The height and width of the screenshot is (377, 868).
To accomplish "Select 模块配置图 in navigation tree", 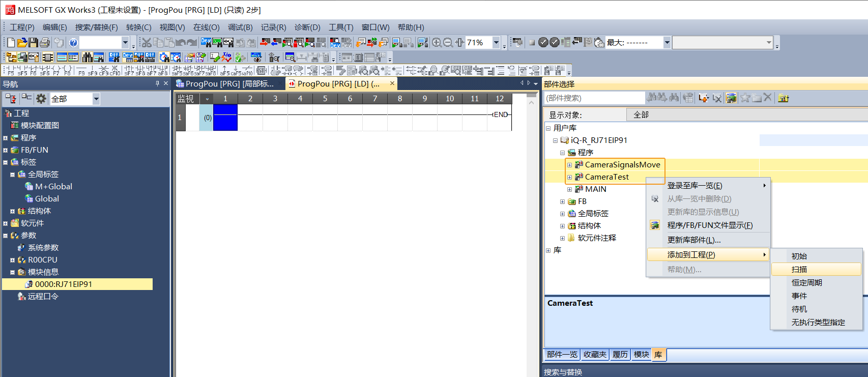I will pos(40,126).
